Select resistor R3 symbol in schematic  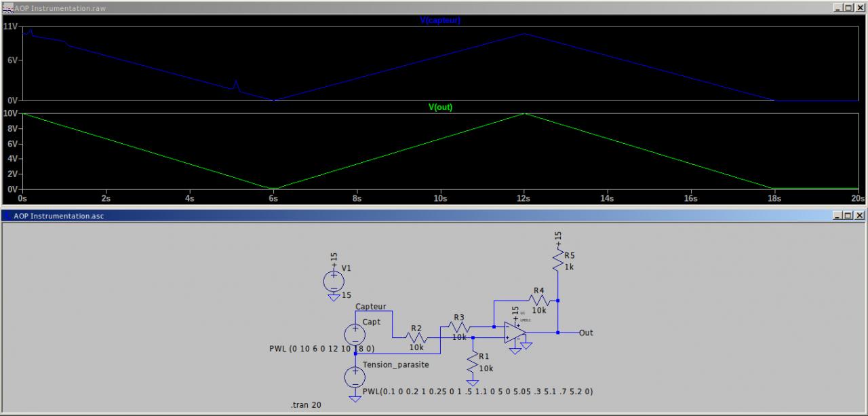pyautogui.click(x=459, y=326)
